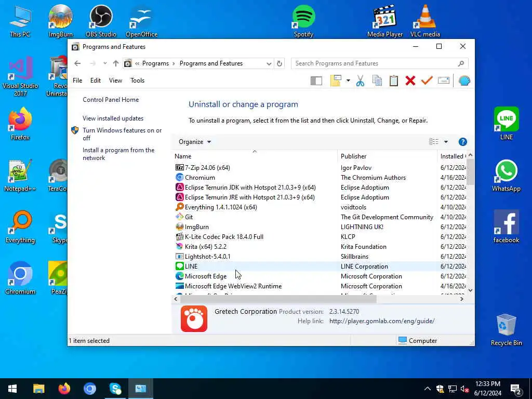The width and height of the screenshot is (532, 399).
Task: Open dropdown arrow beside folder view icon
Action: coord(348,81)
